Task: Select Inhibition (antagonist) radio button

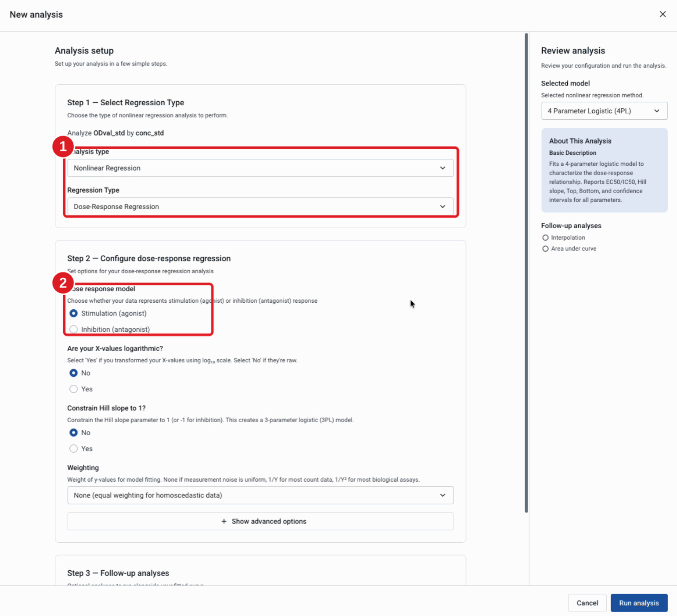Action: [x=73, y=329]
